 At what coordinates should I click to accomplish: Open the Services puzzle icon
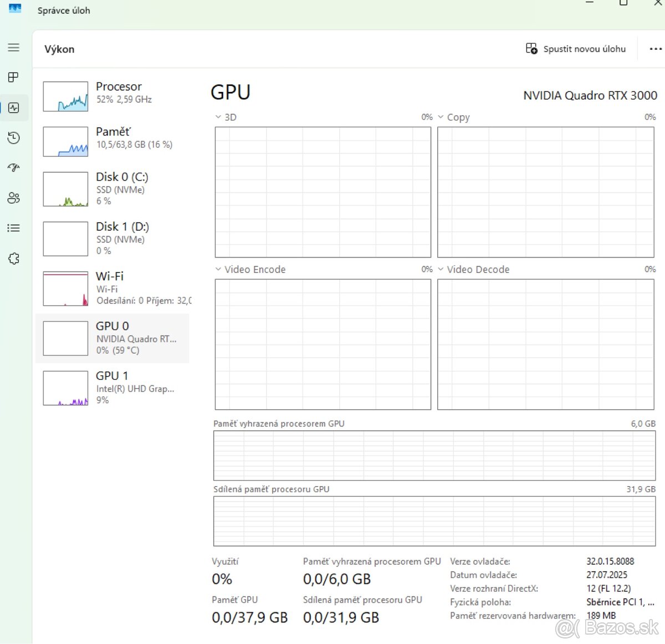pos(14,259)
